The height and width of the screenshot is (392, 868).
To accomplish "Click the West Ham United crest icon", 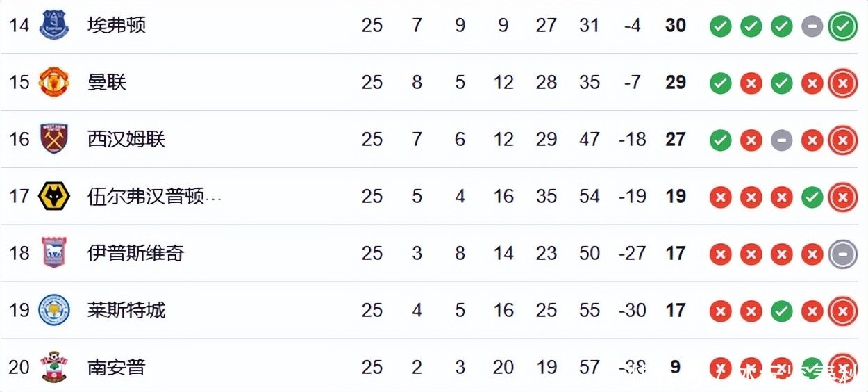I will (53, 139).
